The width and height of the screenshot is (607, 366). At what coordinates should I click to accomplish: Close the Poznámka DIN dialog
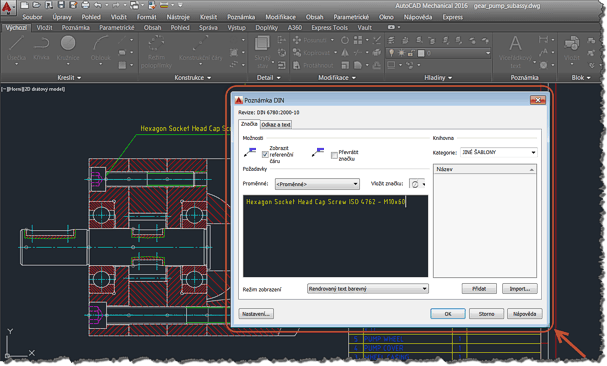[x=538, y=100]
